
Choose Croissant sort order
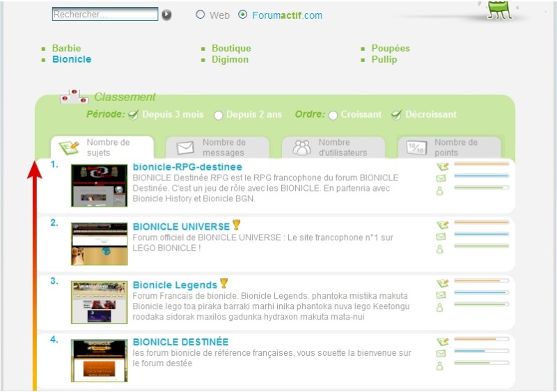pos(333,115)
